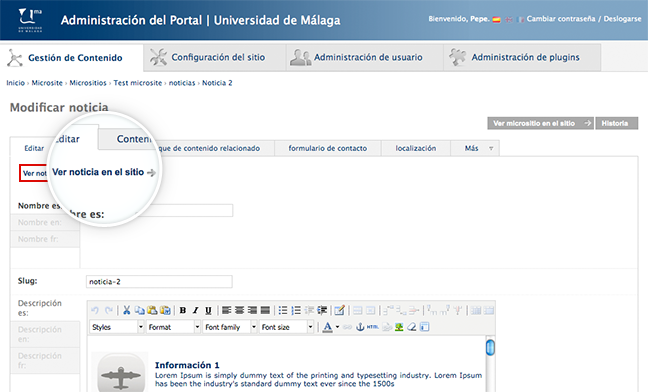
Task: Toggle bold formatting
Action: [183, 310]
